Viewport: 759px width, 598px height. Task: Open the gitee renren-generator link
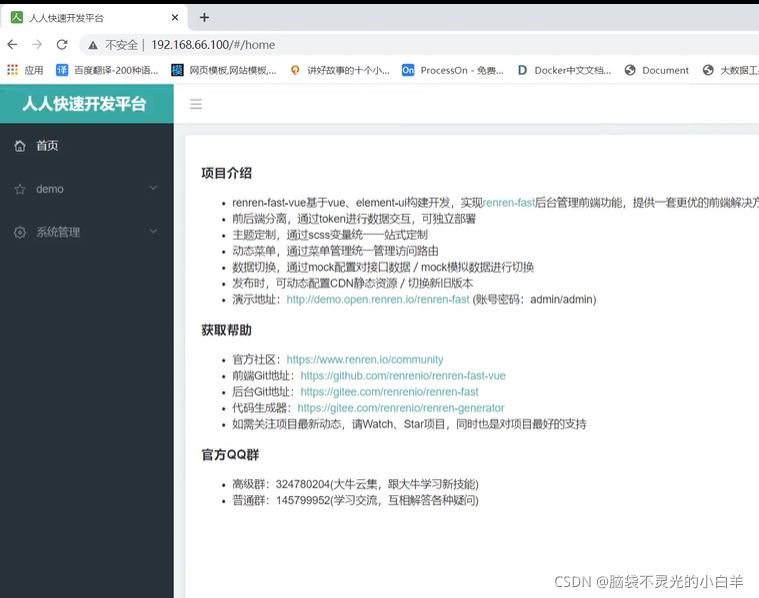pos(401,408)
